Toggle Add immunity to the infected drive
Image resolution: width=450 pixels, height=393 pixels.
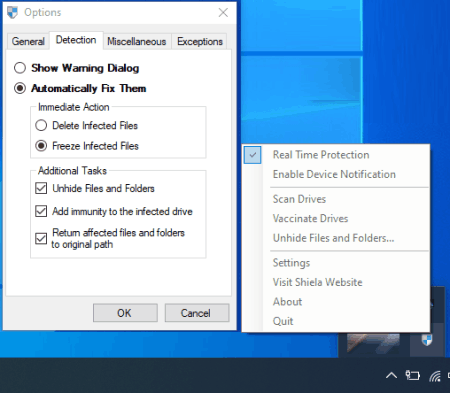point(41,211)
